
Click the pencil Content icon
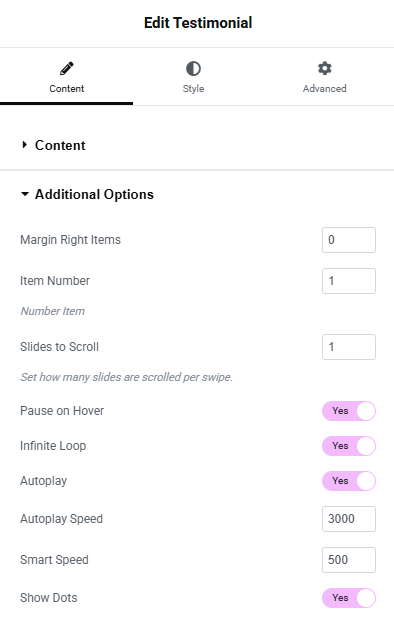(x=67, y=69)
